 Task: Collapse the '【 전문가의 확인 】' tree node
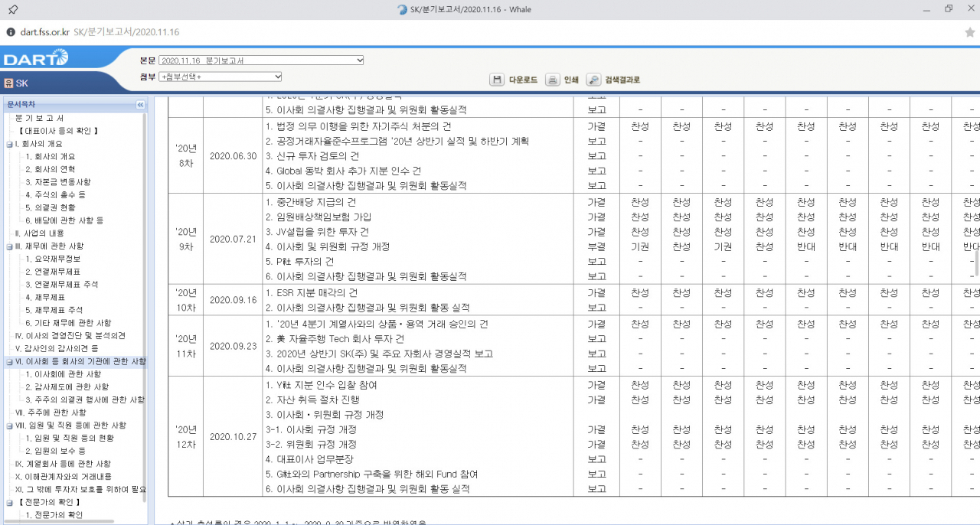(9, 502)
